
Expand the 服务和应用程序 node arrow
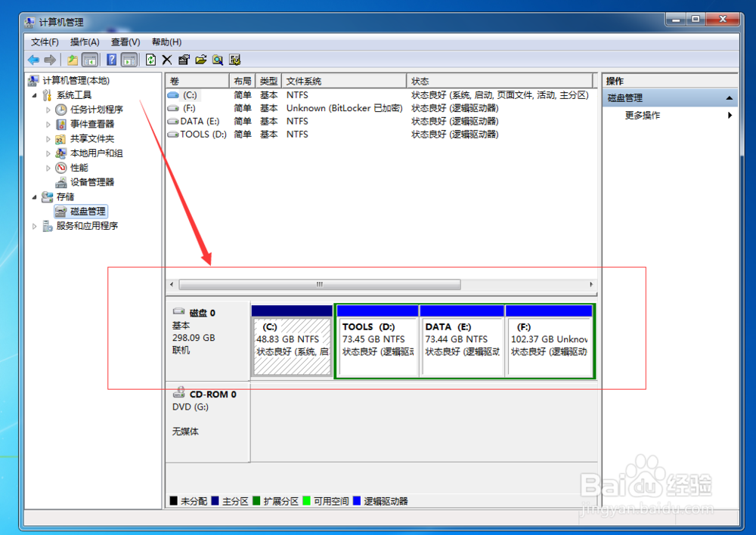click(x=34, y=226)
